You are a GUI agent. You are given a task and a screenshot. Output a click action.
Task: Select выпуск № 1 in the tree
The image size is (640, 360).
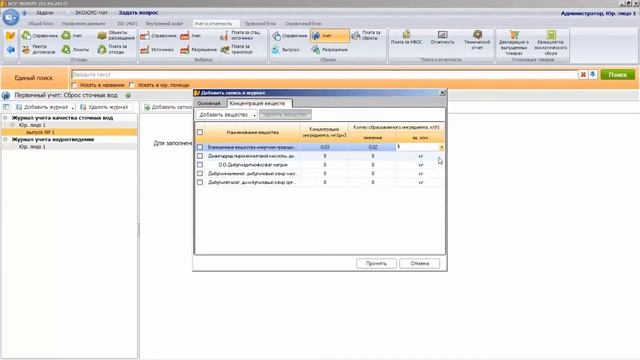tap(40, 132)
